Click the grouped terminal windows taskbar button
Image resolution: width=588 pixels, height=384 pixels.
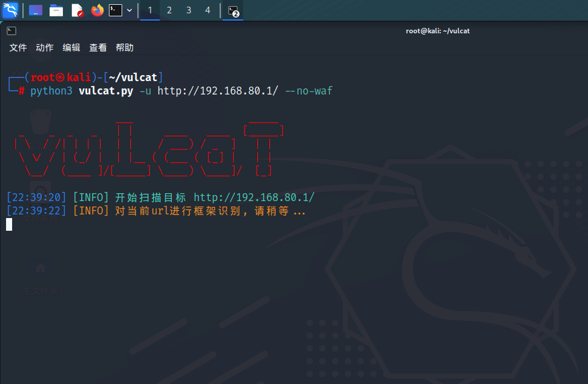pyautogui.click(x=233, y=10)
